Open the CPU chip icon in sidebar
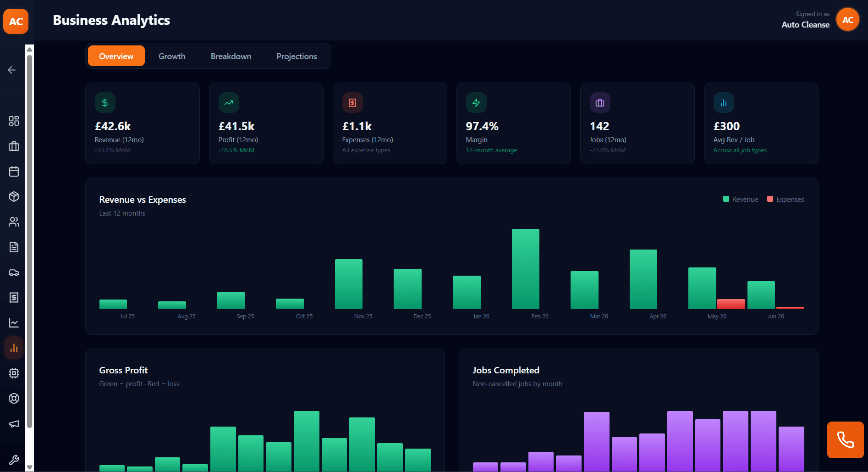The width and height of the screenshot is (868, 472). point(14,373)
